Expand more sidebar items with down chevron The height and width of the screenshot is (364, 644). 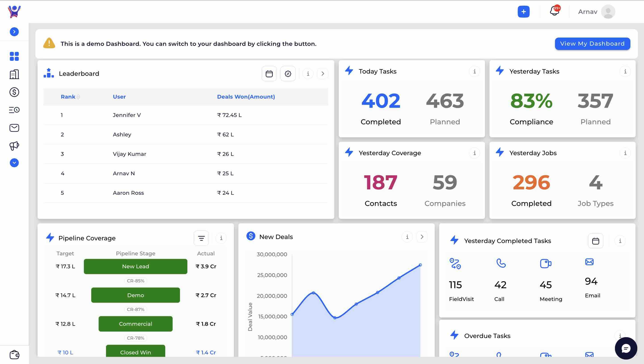pyautogui.click(x=14, y=163)
